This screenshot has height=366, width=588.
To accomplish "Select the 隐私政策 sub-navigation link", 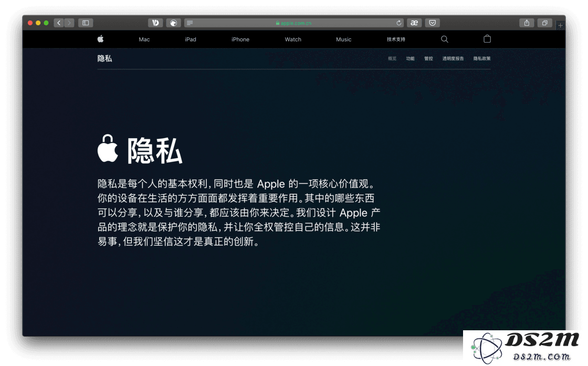I will (x=482, y=58).
